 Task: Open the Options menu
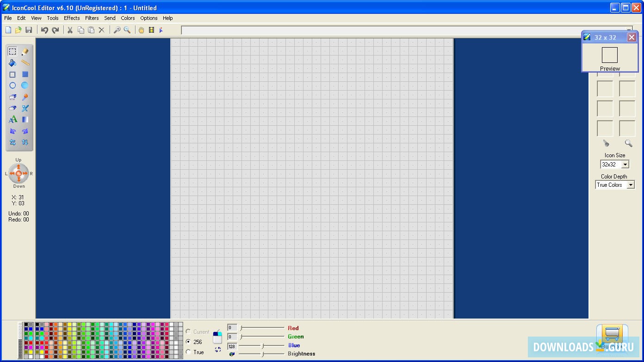(x=149, y=18)
